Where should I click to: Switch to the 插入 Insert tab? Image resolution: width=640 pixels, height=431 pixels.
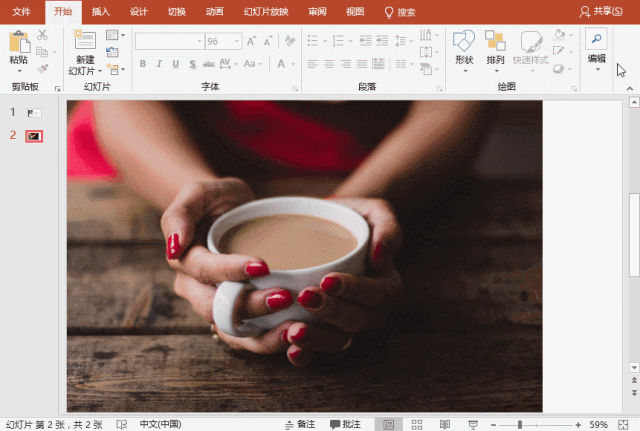pos(100,12)
